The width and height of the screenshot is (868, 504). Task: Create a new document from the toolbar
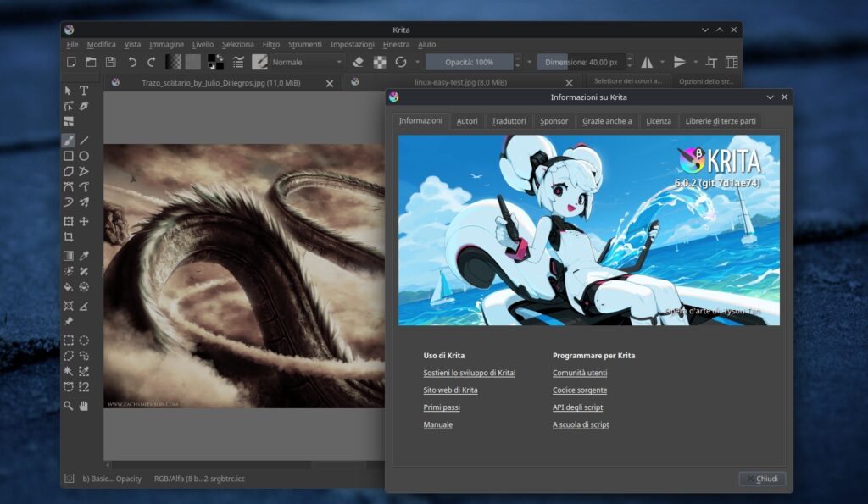[x=71, y=62]
